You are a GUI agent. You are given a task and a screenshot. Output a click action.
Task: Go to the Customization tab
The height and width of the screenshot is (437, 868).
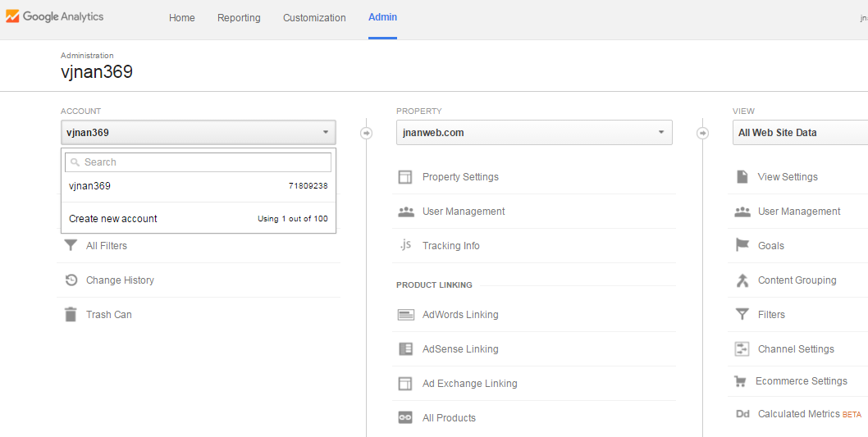pyautogui.click(x=314, y=18)
